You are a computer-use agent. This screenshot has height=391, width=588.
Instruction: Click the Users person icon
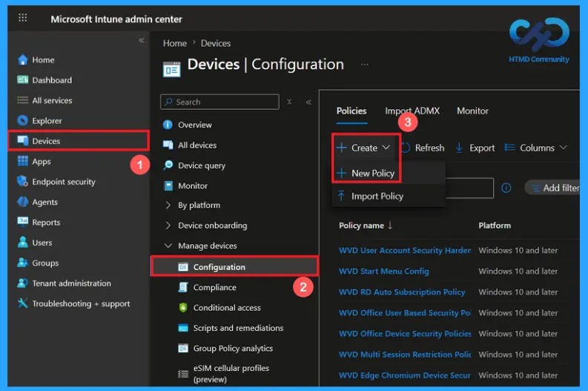pyautogui.click(x=23, y=242)
